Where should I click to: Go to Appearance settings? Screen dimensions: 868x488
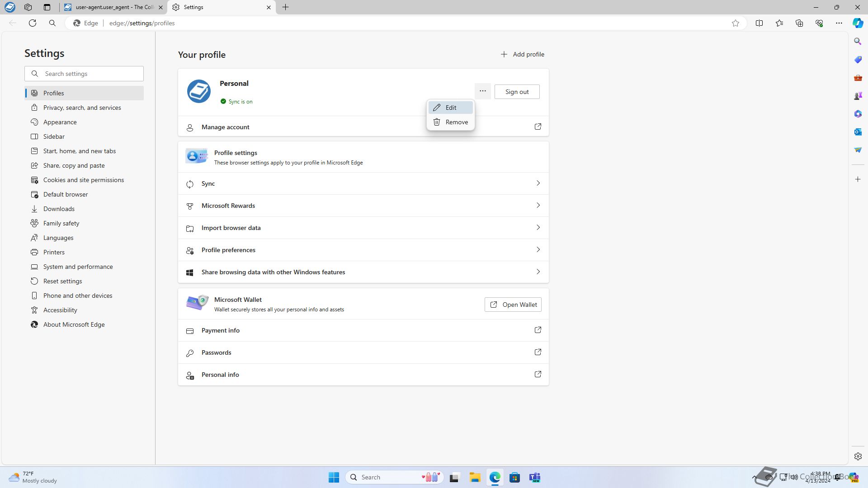(84, 122)
